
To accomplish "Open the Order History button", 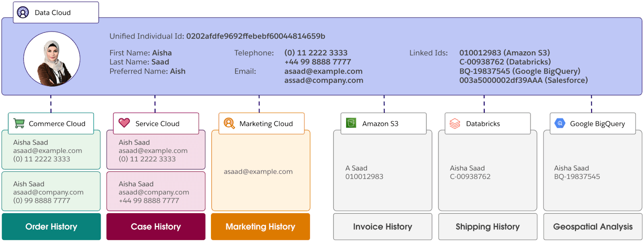I will tap(51, 227).
